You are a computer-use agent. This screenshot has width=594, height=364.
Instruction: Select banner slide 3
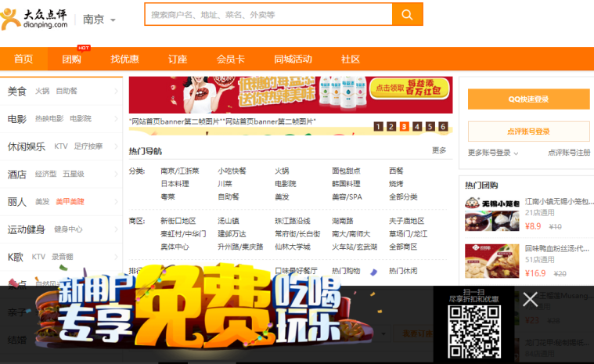tap(404, 127)
